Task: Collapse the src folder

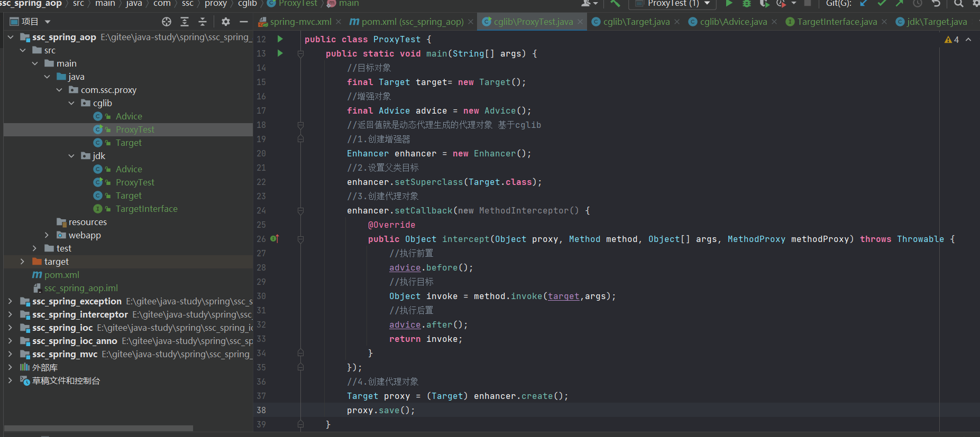Action: coord(23,50)
